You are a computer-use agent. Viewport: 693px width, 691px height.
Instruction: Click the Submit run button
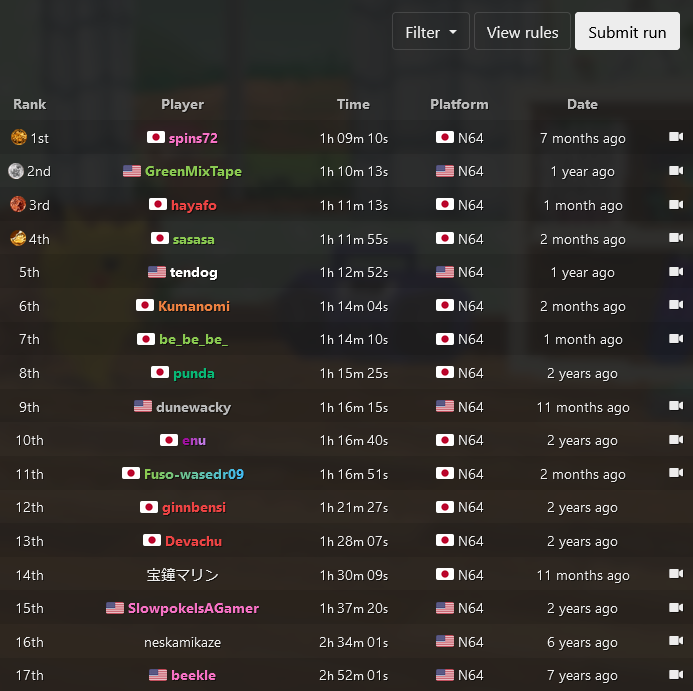click(627, 31)
